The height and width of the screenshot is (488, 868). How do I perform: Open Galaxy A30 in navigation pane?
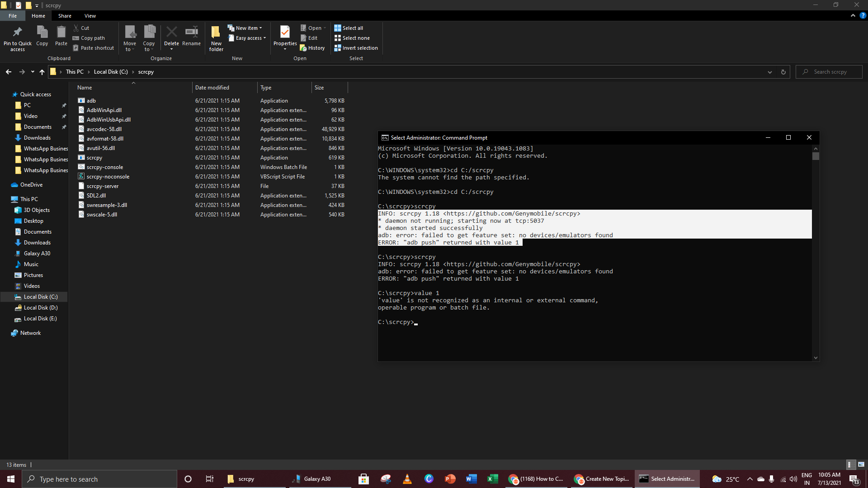click(37, 253)
